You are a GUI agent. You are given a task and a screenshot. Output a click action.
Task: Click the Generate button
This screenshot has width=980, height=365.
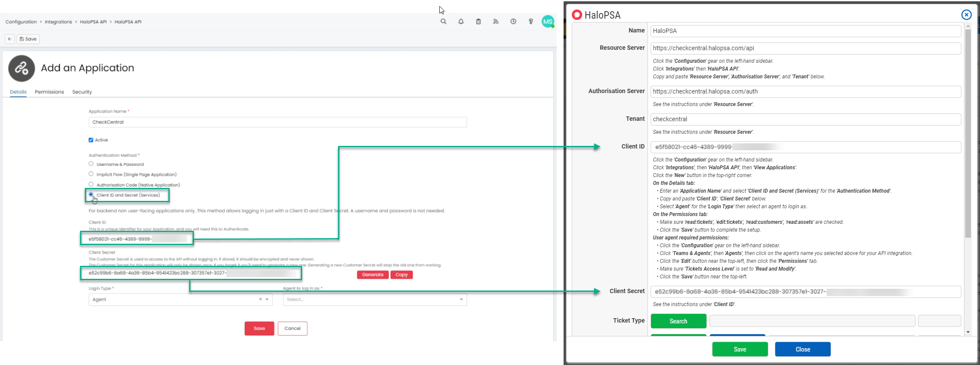click(373, 275)
